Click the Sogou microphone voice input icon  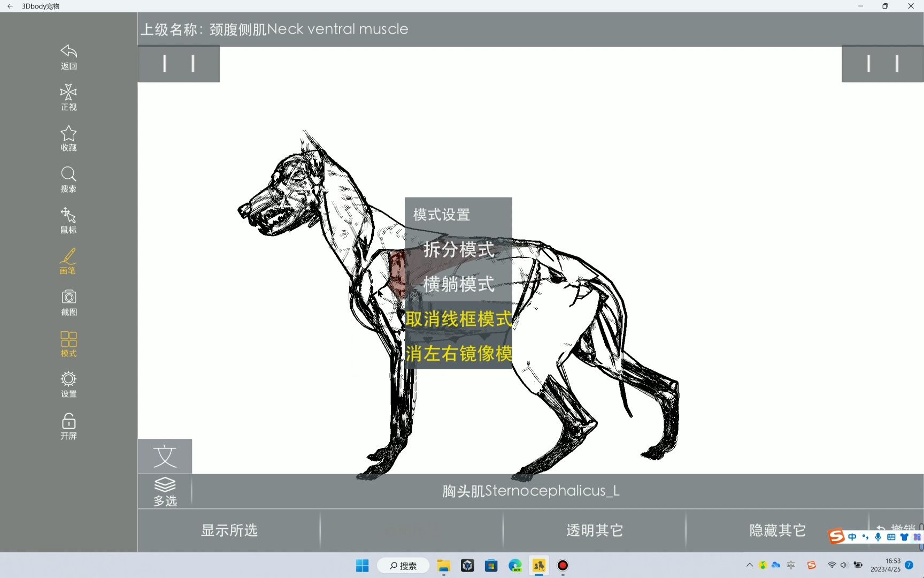(878, 537)
